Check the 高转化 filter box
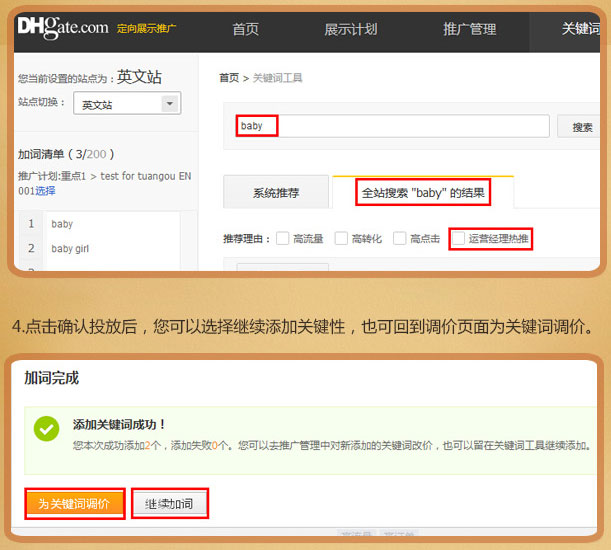The image size is (611, 550). pyautogui.click(x=341, y=238)
